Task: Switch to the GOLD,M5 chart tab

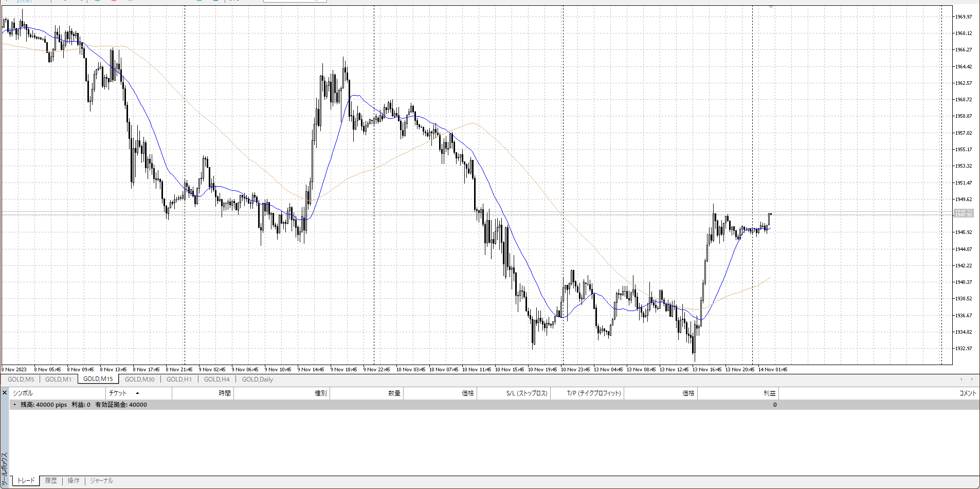Action: (x=21, y=379)
